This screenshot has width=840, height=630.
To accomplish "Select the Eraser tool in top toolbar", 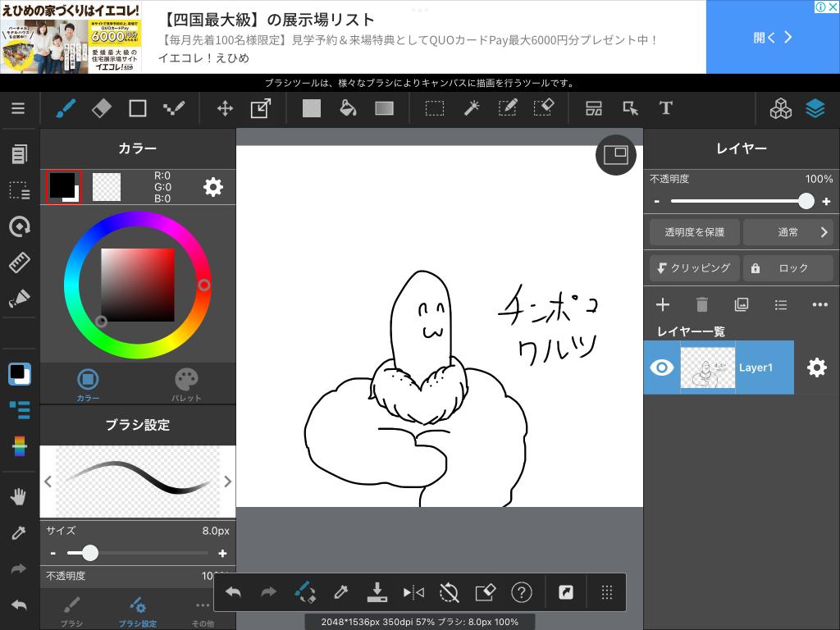I will point(101,108).
